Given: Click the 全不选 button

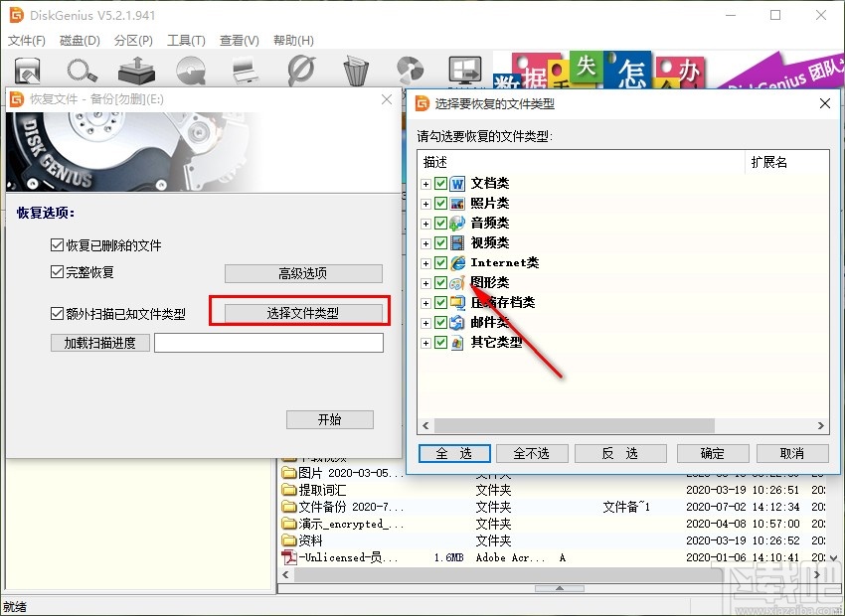Looking at the screenshot, I should (x=532, y=453).
